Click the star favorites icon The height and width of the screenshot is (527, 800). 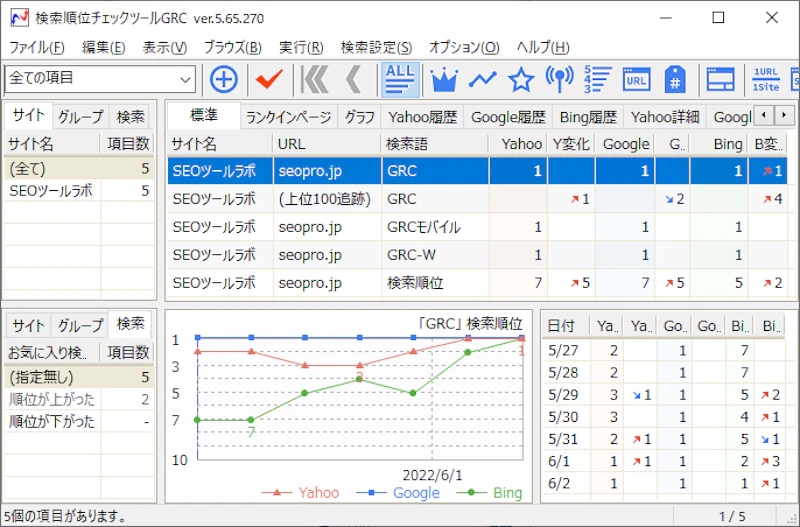coord(521,79)
